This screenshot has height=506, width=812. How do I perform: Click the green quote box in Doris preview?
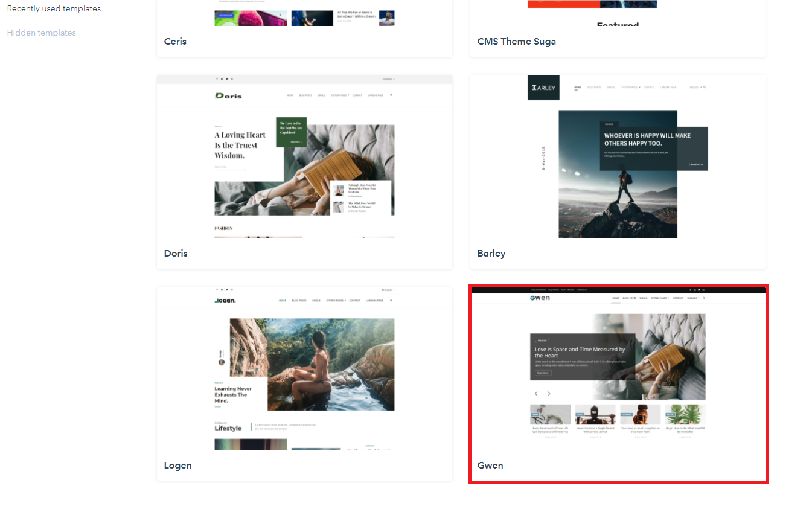(x=291, y=132)
